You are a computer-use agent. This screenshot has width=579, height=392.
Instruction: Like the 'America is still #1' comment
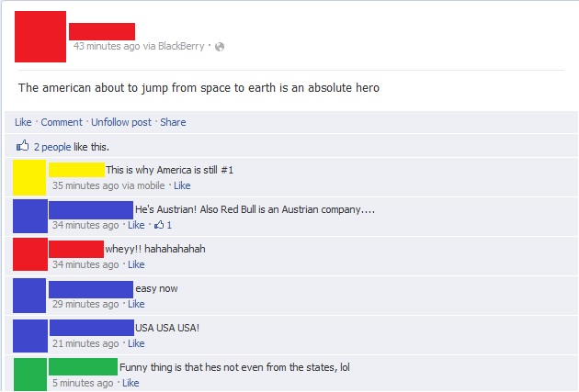pyautogui.click(x=182, y=185)
